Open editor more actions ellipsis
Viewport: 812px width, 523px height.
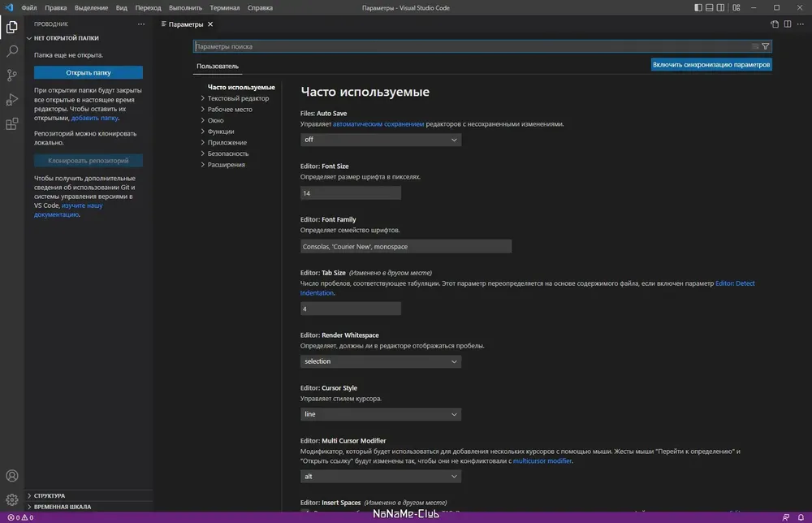(x=801, y=24)
